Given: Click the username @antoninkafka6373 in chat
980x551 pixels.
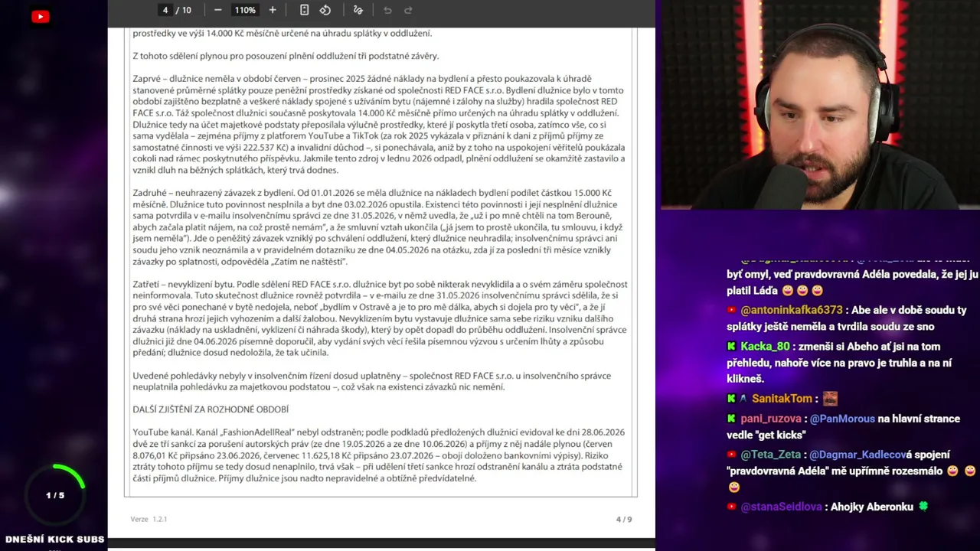Looking at the screenshot, I should (792, 310).
